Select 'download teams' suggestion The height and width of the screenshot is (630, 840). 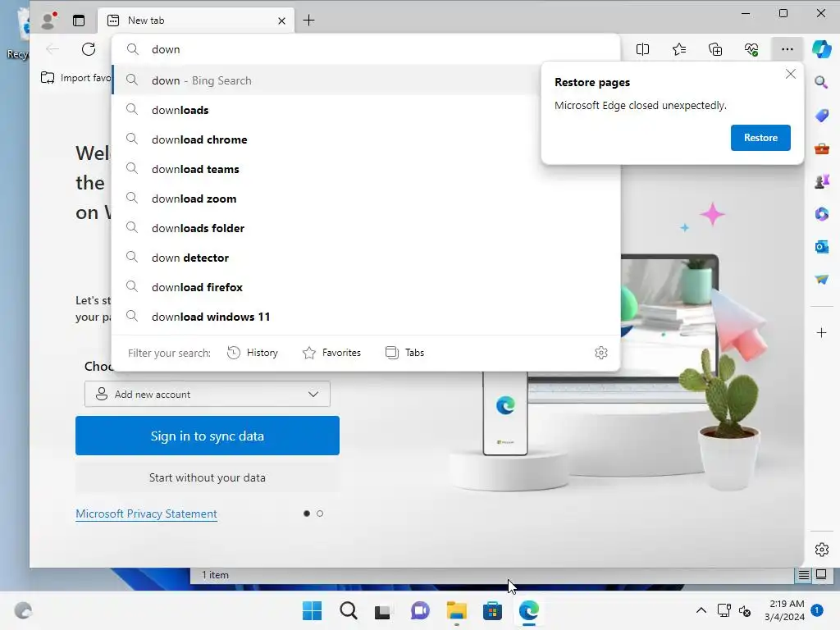pos(366,169)
